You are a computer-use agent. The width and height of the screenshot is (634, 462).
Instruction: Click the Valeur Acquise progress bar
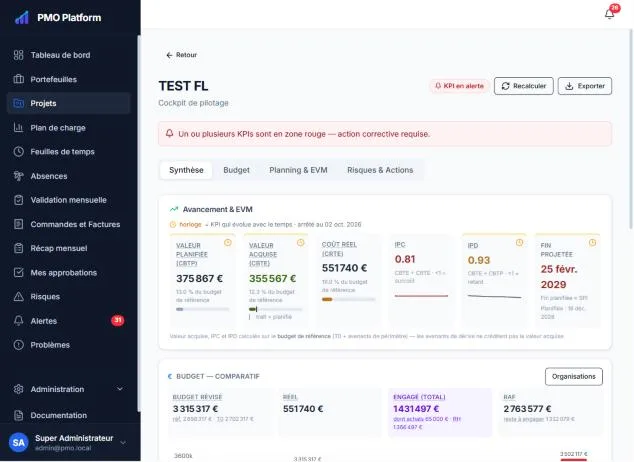pyautogui.click(x=275, y=309)
